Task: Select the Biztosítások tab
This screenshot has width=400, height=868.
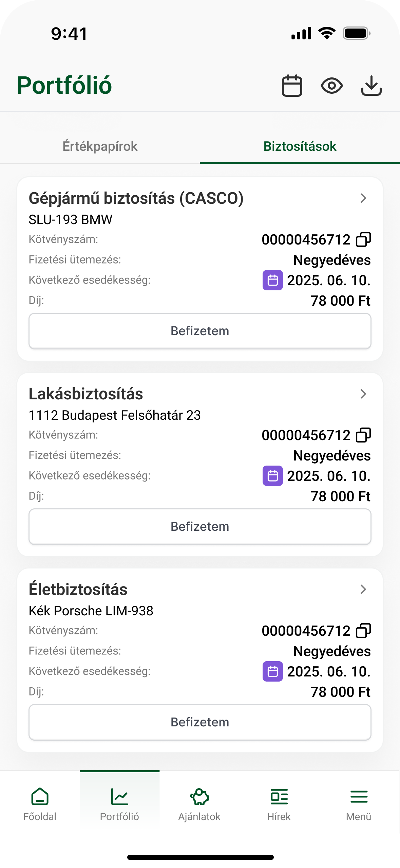Action: click(x=300, y=146)
